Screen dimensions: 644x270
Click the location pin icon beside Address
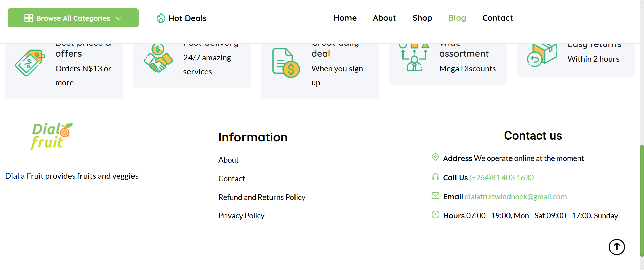tap(435, 157)
